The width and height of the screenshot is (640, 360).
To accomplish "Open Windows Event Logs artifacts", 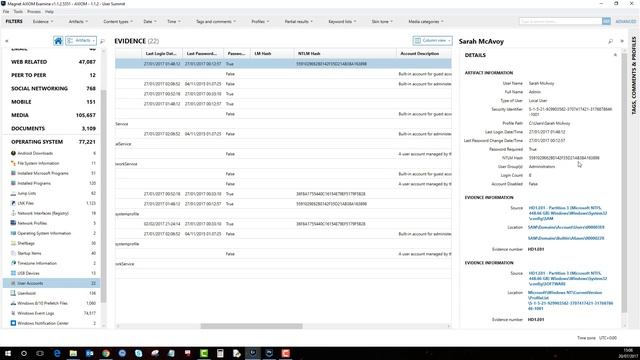I will (x=53, y=313).
